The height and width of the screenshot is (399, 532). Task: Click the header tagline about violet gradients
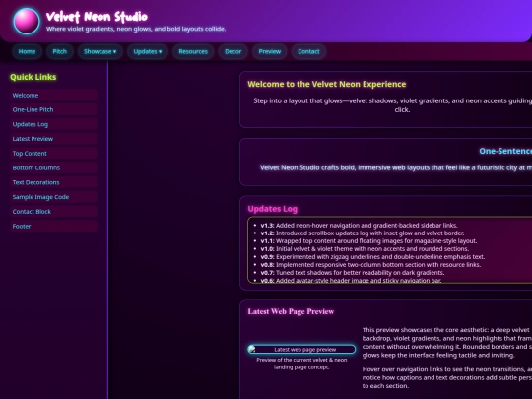[136, 29]
